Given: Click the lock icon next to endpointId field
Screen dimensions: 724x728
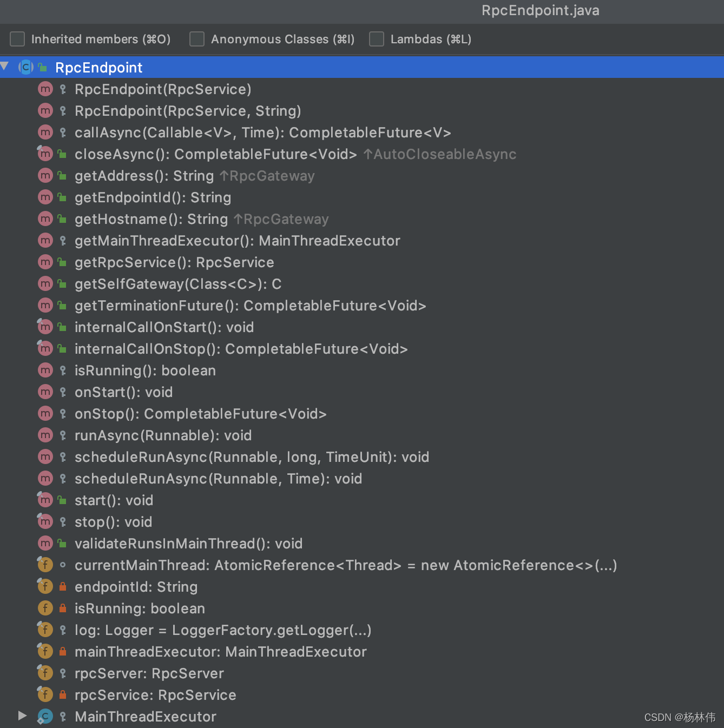Looking at the screenshot, I should point(63,587).
